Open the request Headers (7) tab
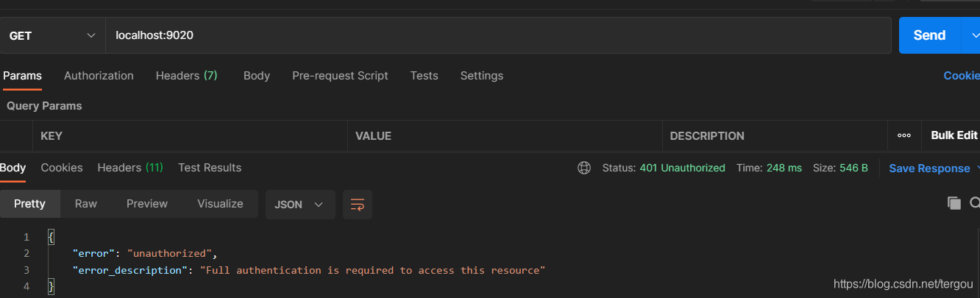Image resolution: width=980 pixels, height=298 pixels. click(186, 76)
